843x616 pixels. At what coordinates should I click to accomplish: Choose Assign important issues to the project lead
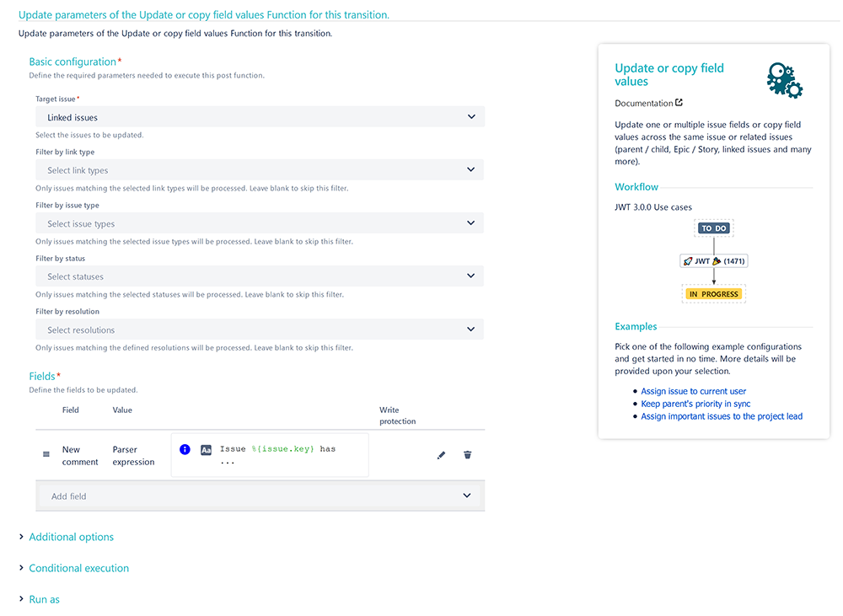[722, 416]
